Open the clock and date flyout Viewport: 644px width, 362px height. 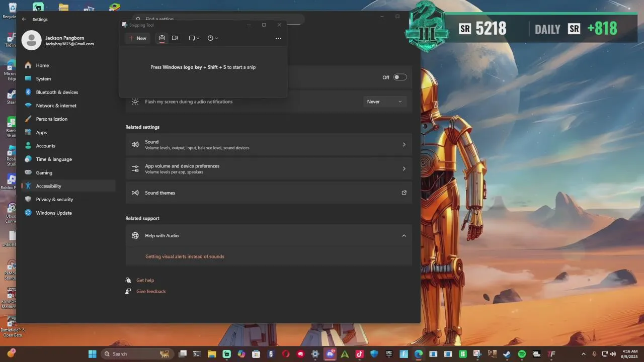630,354
